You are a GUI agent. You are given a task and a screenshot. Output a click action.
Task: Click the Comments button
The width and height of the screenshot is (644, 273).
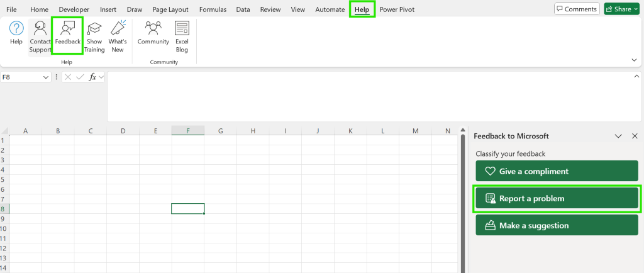coord(577,9)
